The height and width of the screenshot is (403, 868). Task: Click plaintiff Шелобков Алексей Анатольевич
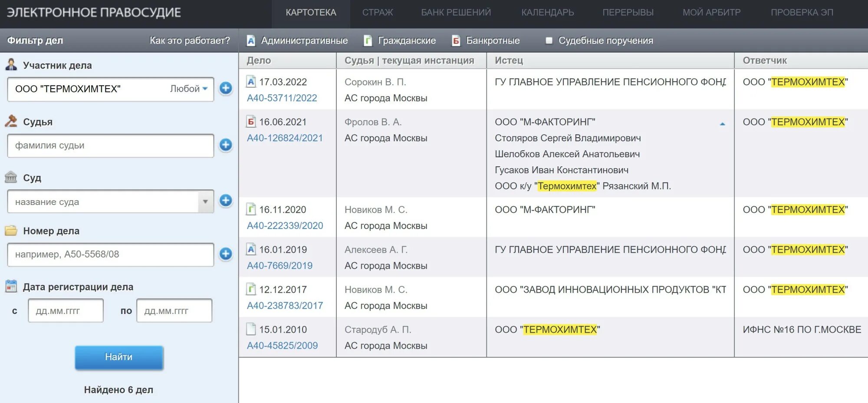coord(567,154)
